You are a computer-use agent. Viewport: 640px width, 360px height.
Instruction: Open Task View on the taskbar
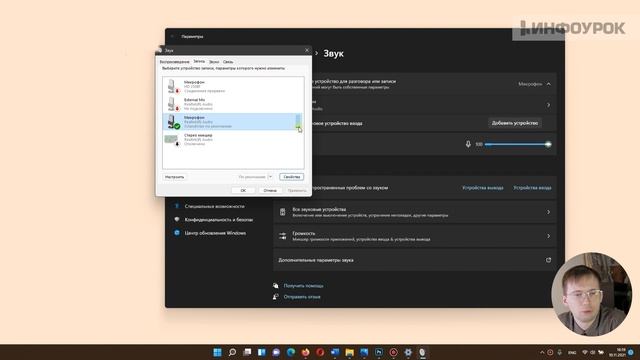[x=247, y=352]
